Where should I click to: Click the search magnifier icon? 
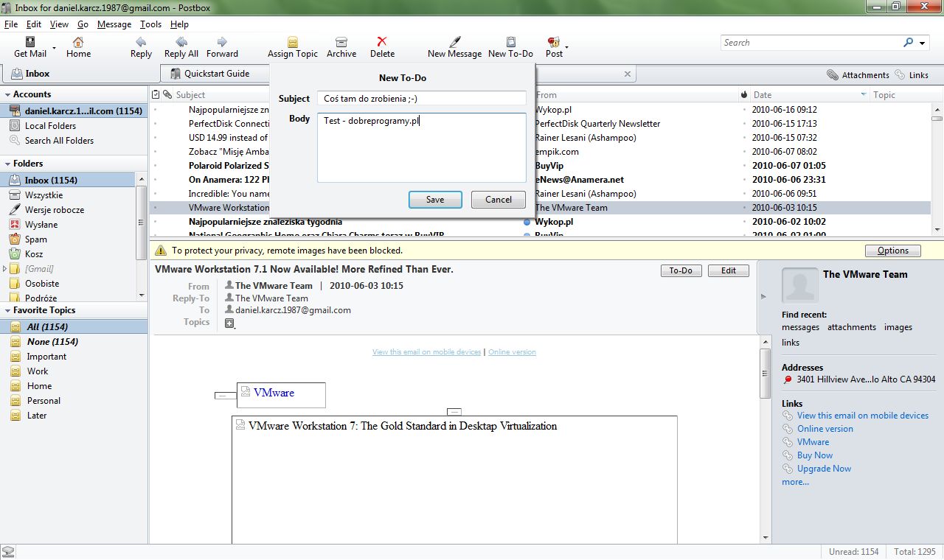[909, 43]
